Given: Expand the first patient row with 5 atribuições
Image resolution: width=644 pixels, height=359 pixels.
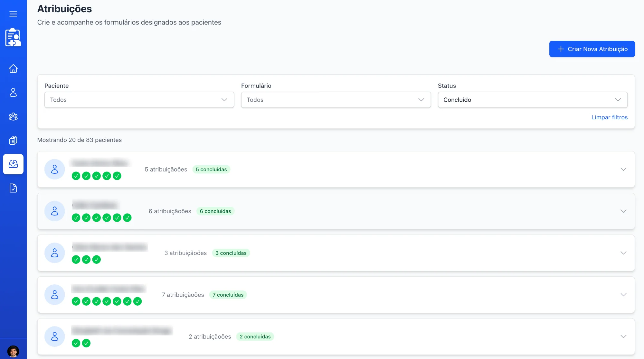Looking at the screenshot, I should pos(624,169).
